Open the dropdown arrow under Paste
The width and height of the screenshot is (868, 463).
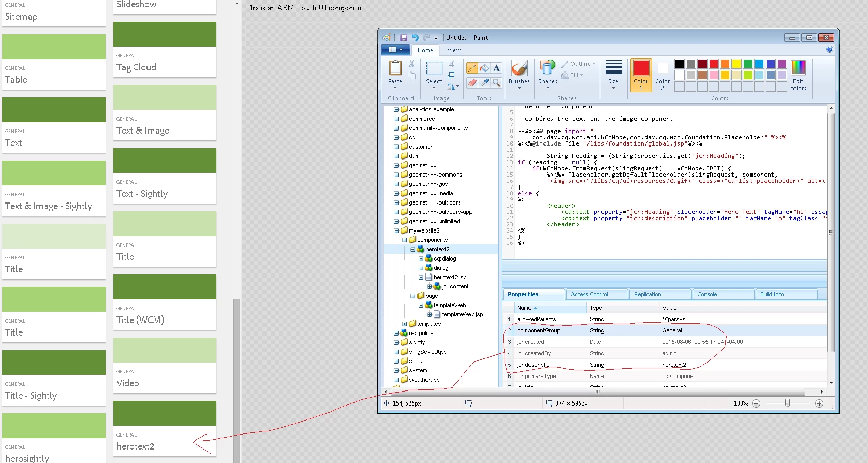pos(395,88)
